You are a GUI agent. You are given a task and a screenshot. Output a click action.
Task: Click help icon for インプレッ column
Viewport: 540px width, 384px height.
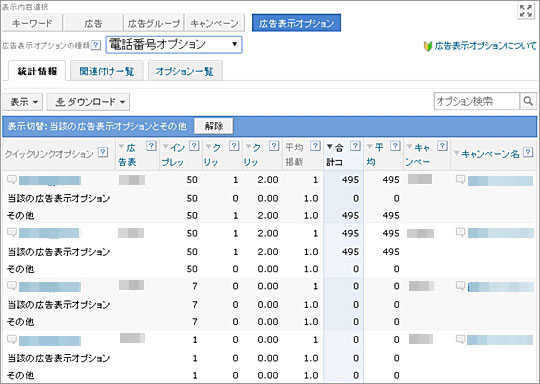pyautogui.click(x=194, y=146)
